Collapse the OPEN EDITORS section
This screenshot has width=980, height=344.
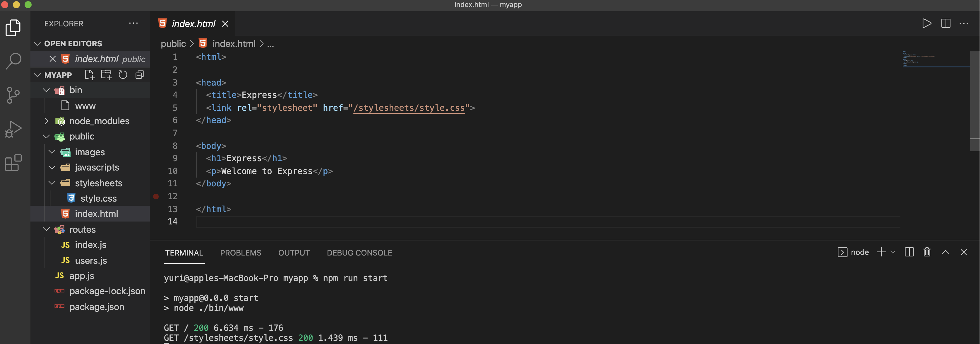point(37,44)
